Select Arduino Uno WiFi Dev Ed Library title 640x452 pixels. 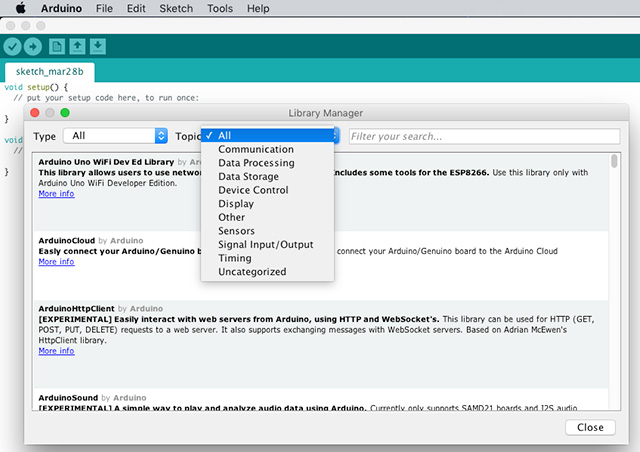point(106,162)
